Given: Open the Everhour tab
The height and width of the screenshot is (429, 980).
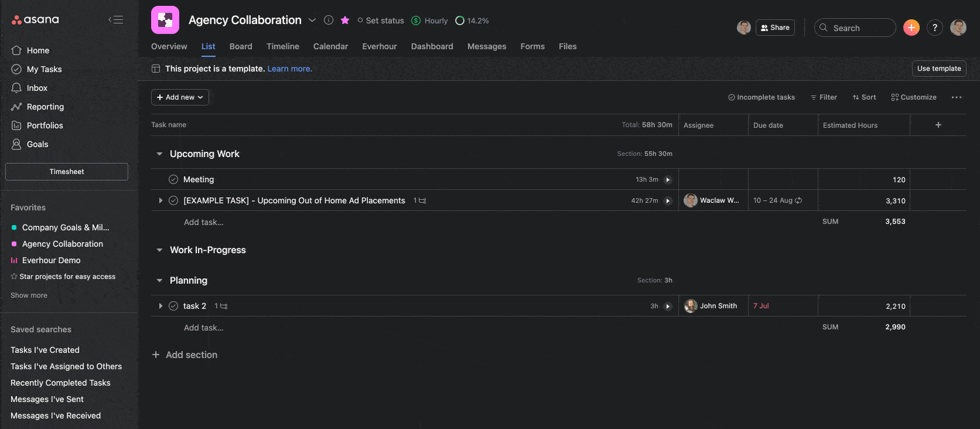Looking at the screenshot, I should coord(379,46).
